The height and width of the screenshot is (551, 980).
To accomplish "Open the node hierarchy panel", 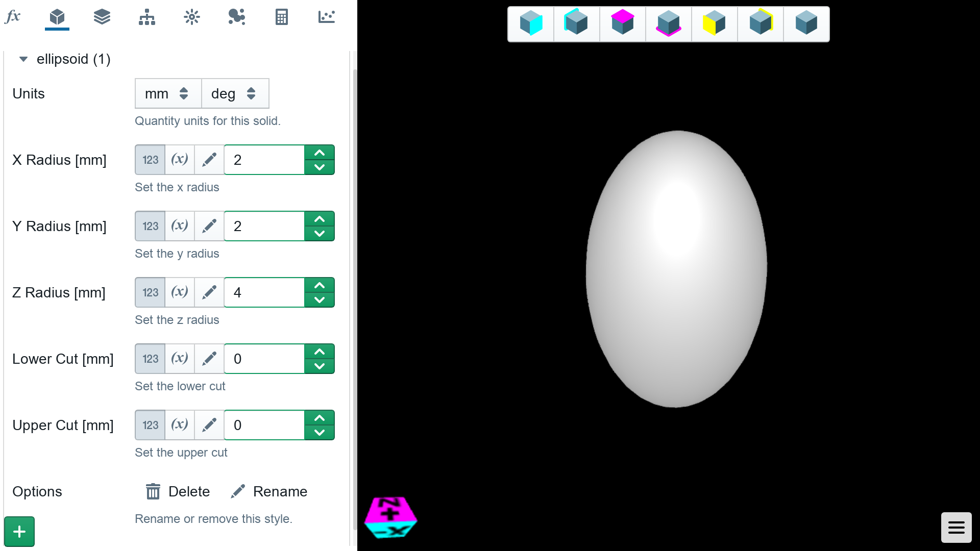I will click(145, 16).
